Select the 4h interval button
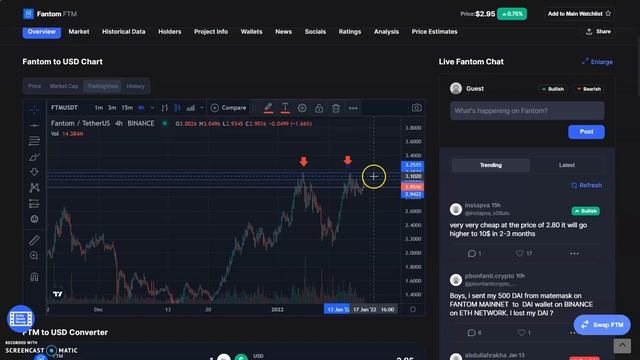This screenshot has height=360, width=640. [x=141, y=108]
